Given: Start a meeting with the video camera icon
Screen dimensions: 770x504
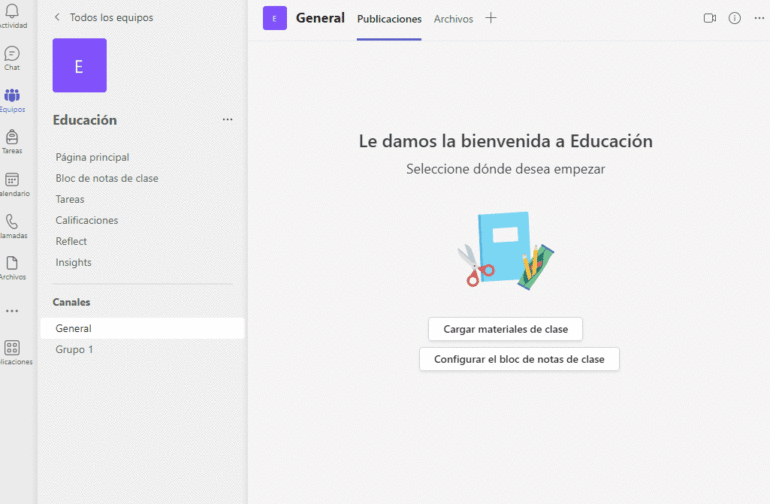Looking at the screenshot, I should [x=710, y=18].
